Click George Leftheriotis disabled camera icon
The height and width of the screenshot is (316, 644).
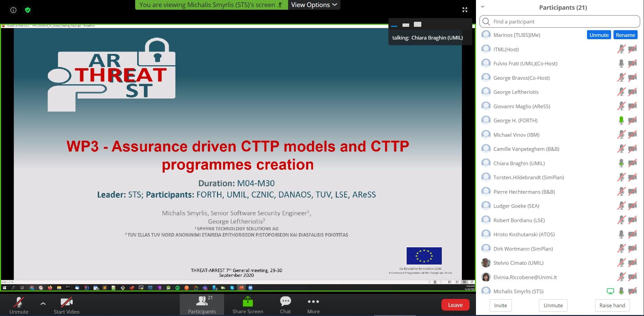click(633, 92)
